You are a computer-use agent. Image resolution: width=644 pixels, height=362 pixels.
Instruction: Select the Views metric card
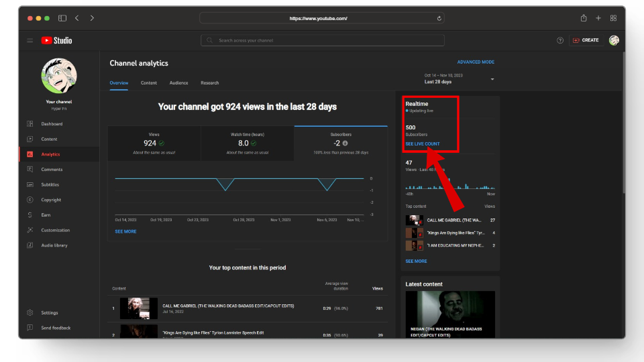tap(154, 143)
